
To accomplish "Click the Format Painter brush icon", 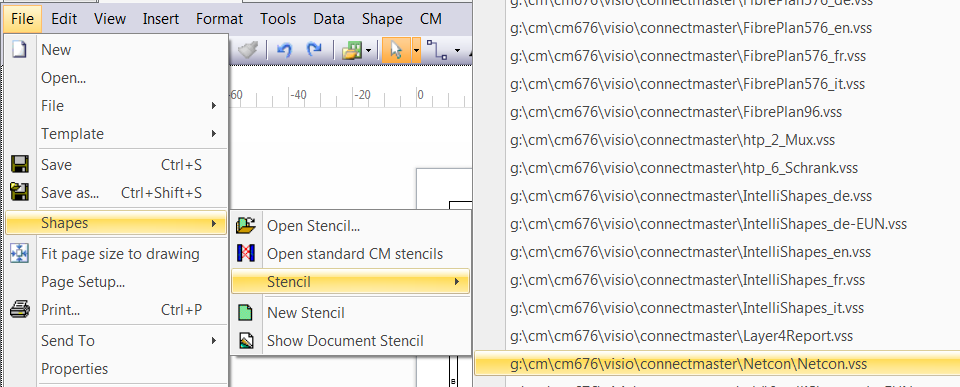I will [248, 50].
